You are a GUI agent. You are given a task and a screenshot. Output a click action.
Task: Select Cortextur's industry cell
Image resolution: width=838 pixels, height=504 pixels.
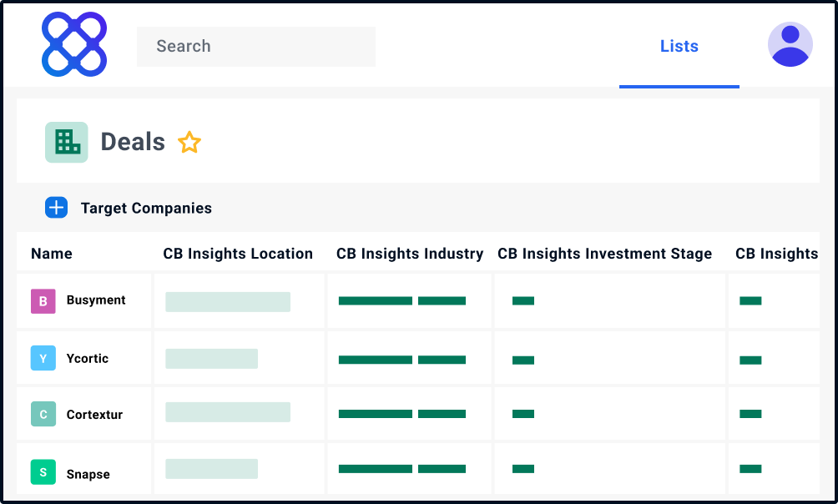point(409,414)
